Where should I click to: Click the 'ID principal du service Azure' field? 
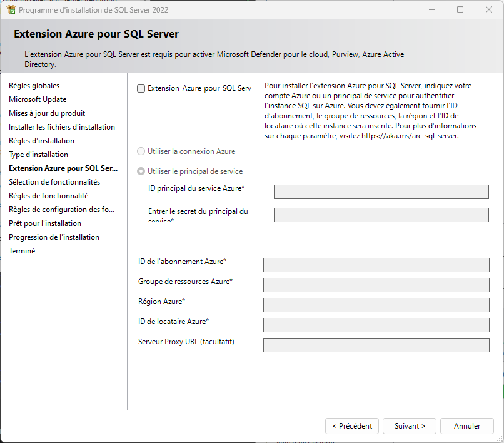[381, 191]
